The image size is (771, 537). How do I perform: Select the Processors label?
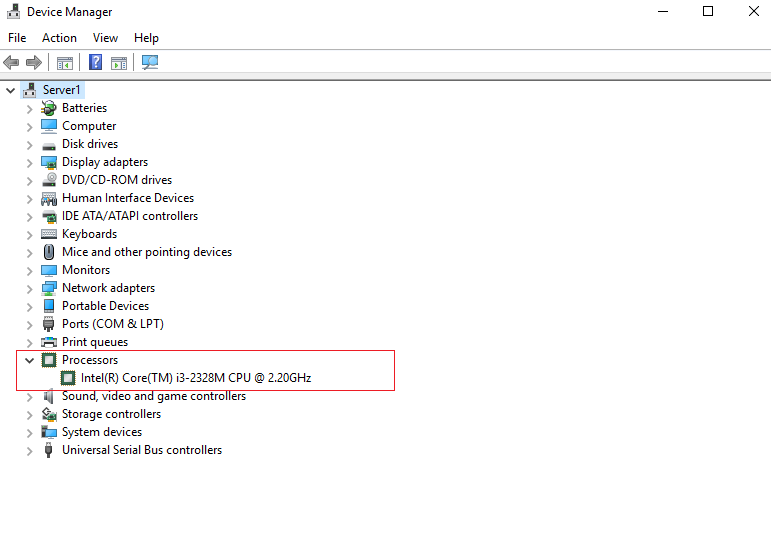tap(90, 360)
